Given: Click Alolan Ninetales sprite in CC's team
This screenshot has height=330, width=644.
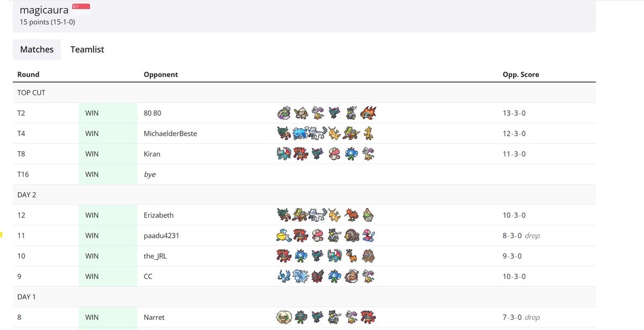Looking at the screenshot, I should point(301,276).
